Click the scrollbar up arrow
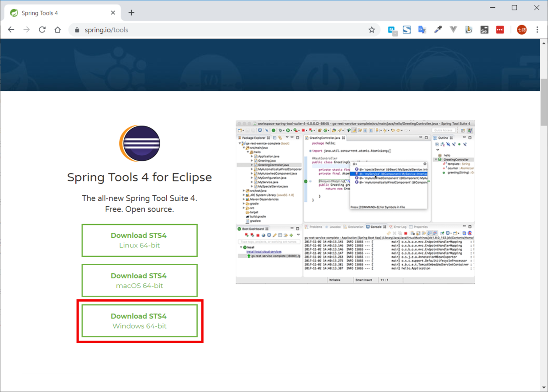 pyautogui.click(x=544, y=43)
